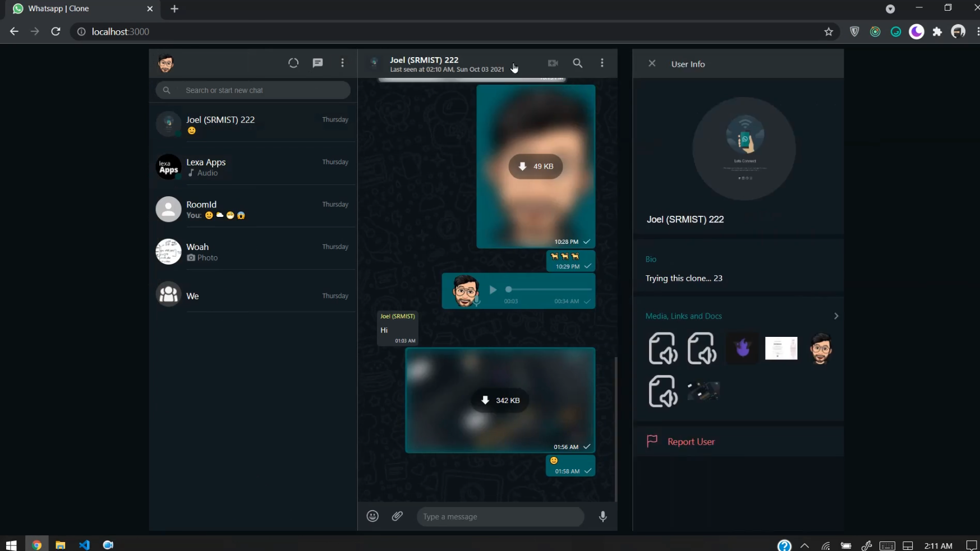This screenshot has height=551, width=980.
Task: Attach a file using the paperclip
Action: (398, 516)
